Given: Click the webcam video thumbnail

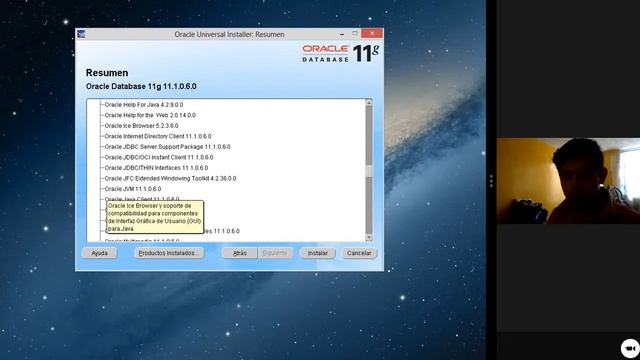Looking at the screenshot, I should pyautogui.click(x=568, y=181).
